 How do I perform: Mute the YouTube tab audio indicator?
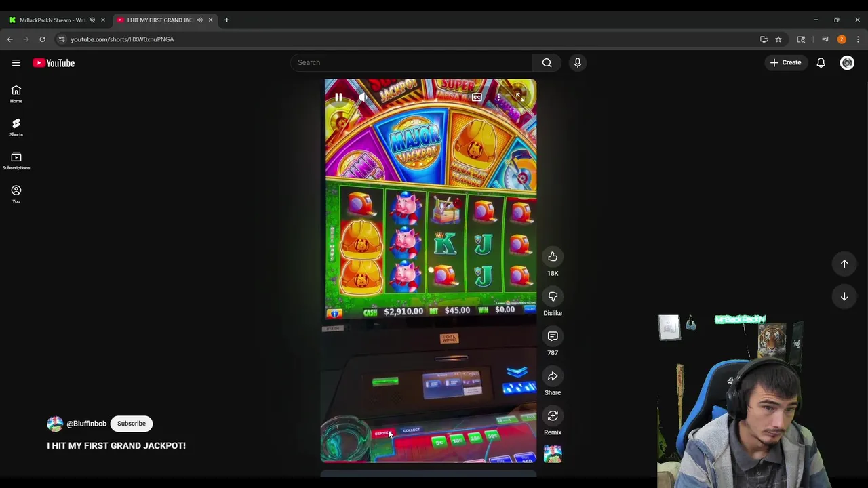point(199,20)
